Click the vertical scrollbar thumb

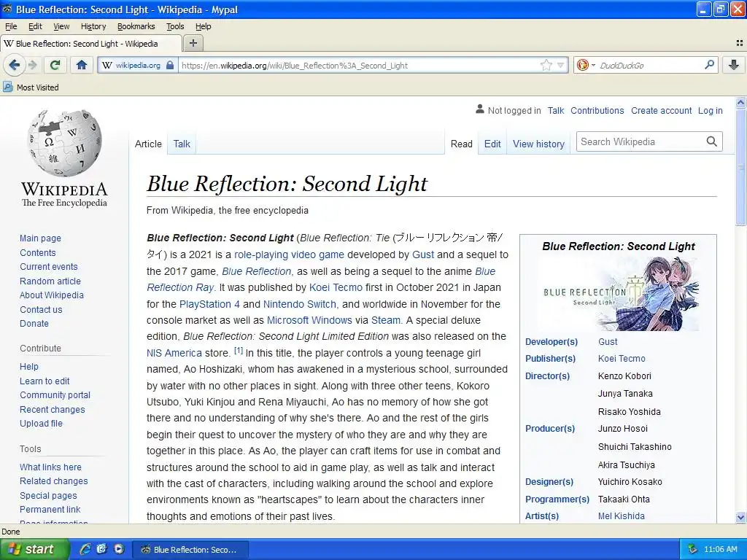(740, 167)
